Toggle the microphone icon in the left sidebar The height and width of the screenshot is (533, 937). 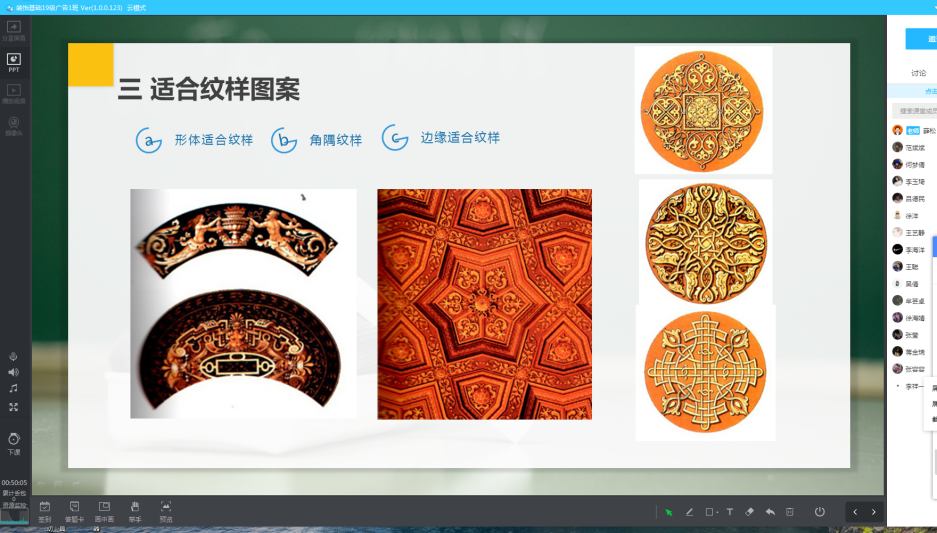13,357
